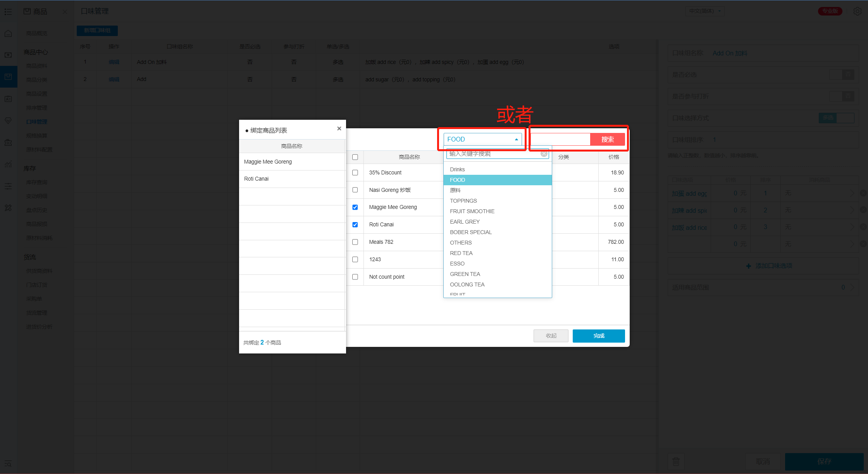Click the hamburger menu icon top-left
Viewport: 868px width, 474px height.
(8, 12)
